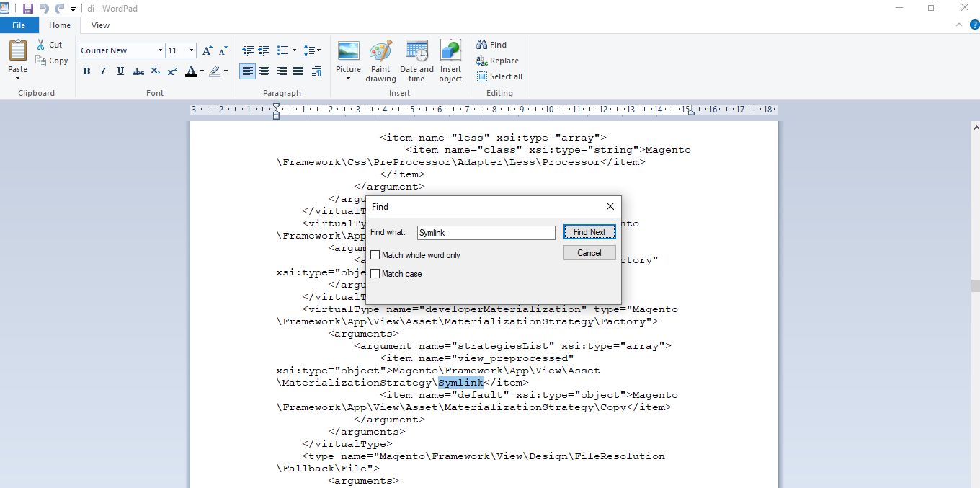This screenshot has height=488, width=980.
Task: Center align the paragraph text
Action: (x=264, y=71)
